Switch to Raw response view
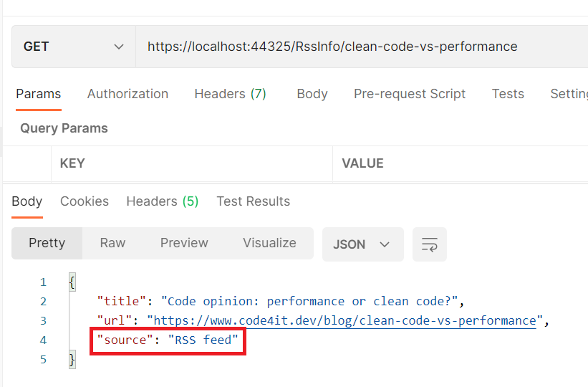Screen dimensions: 588x387 point(112,243)
